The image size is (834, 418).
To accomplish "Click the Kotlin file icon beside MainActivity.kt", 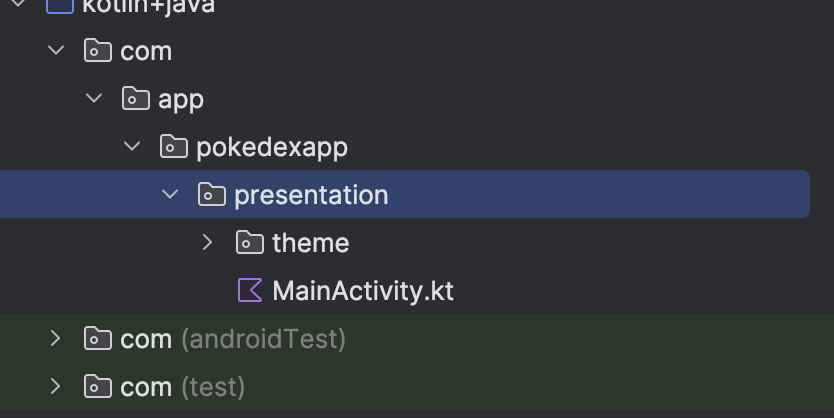I will (250, 291).
